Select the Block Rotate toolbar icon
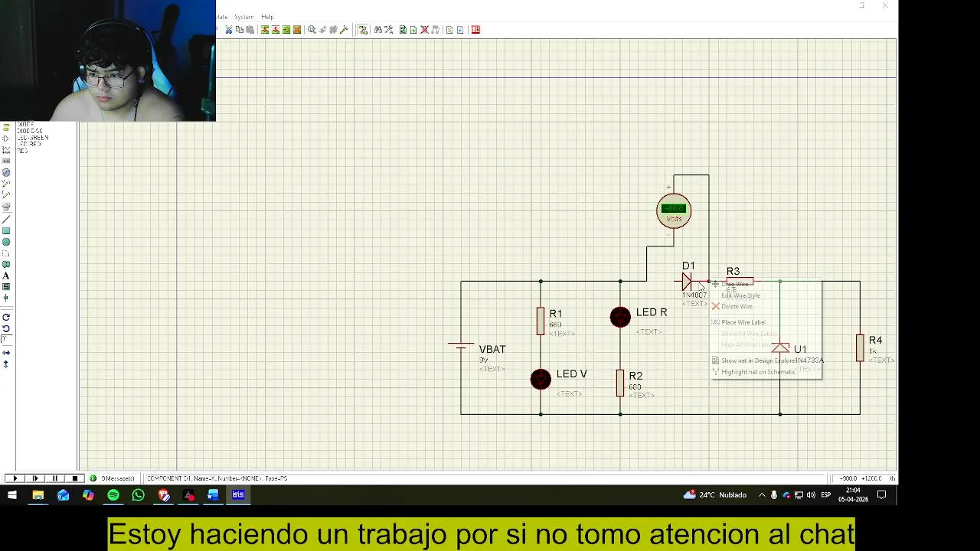980x551 pixels. click(x=286, y=30)
